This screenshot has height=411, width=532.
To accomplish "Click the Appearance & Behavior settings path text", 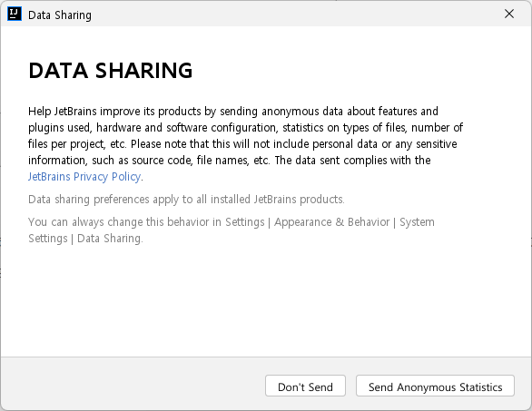I will [332, 222].
